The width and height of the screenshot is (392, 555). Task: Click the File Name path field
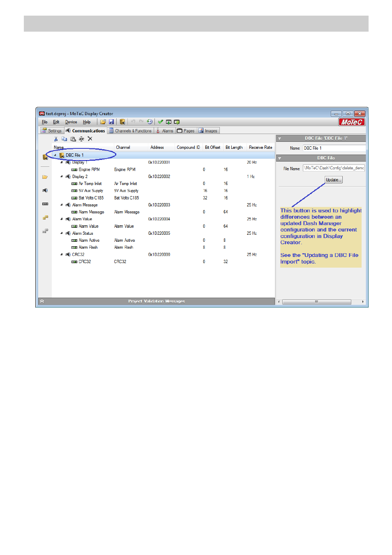(334, 168)
